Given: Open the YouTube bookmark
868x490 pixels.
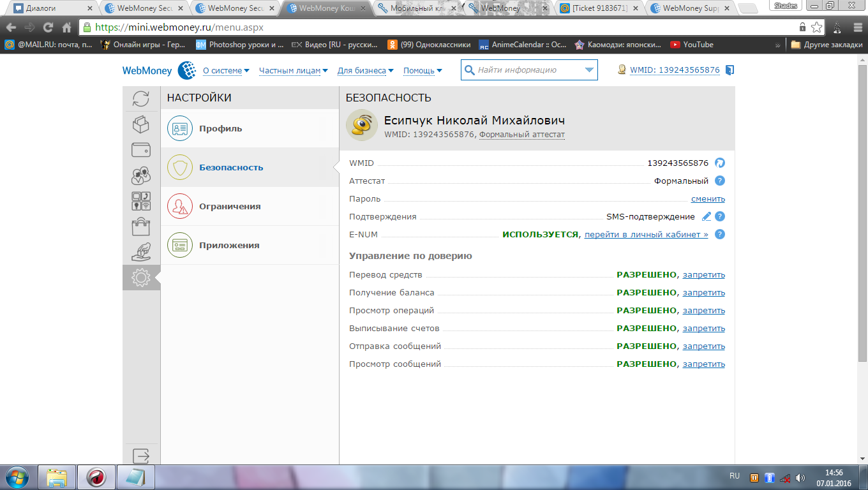Looking at the screenshot, I should tap(692, 45).
